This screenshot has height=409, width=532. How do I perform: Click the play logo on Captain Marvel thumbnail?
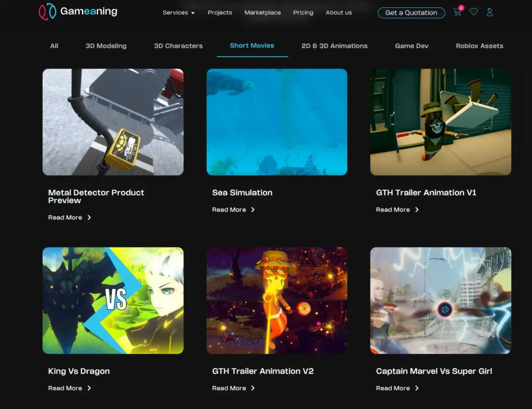coord(445,310)
